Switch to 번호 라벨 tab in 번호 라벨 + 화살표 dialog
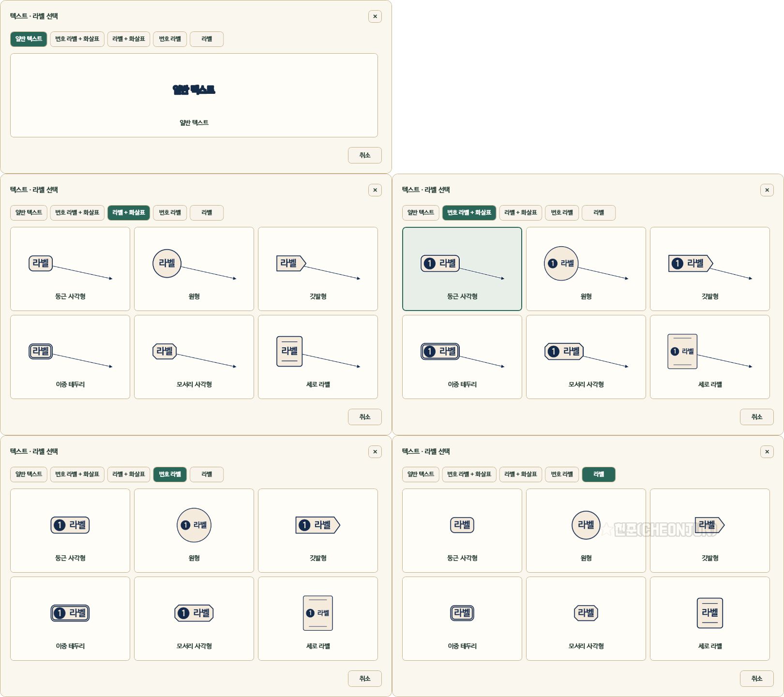Image resolution: width=784 pixels, height=697 pixels. pos(562,213)
